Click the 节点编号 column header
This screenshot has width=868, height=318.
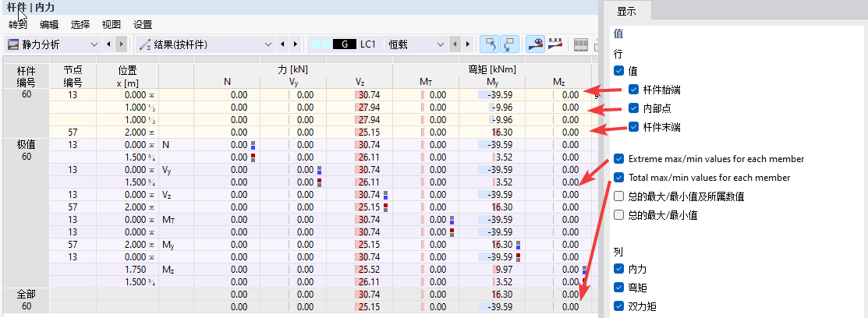73,76
